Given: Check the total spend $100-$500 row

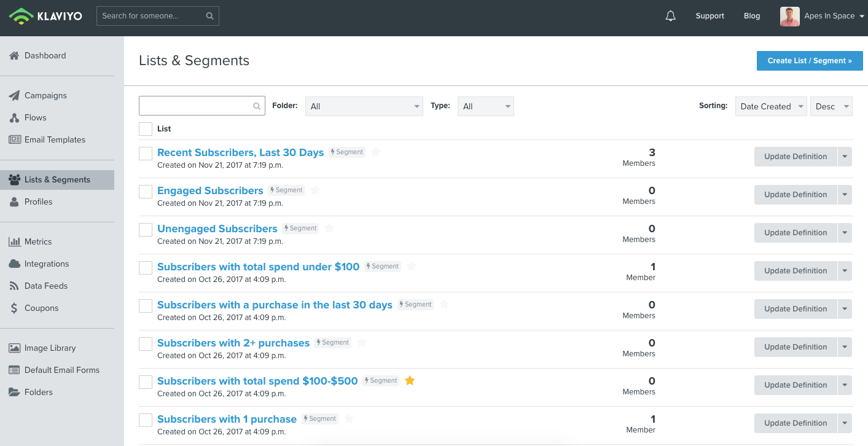Looking at the screenshot, I should tap(146, 382).
